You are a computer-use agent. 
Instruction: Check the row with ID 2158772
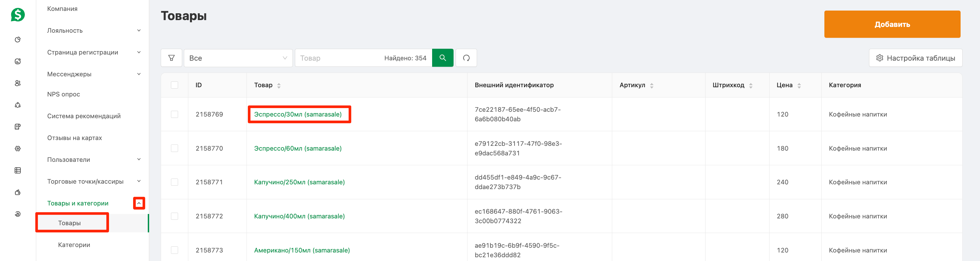175,216
